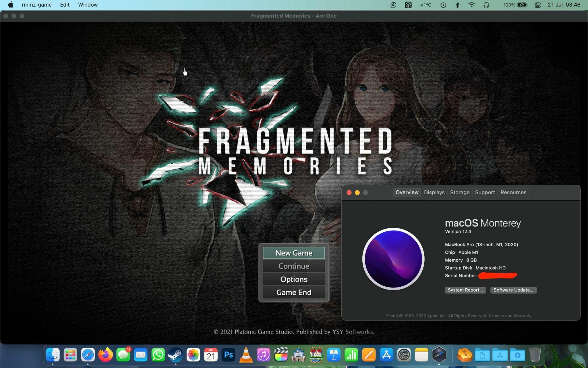Switch to the Support tab
The height and width of the screenshot is (368, 588).
(485, 192)
